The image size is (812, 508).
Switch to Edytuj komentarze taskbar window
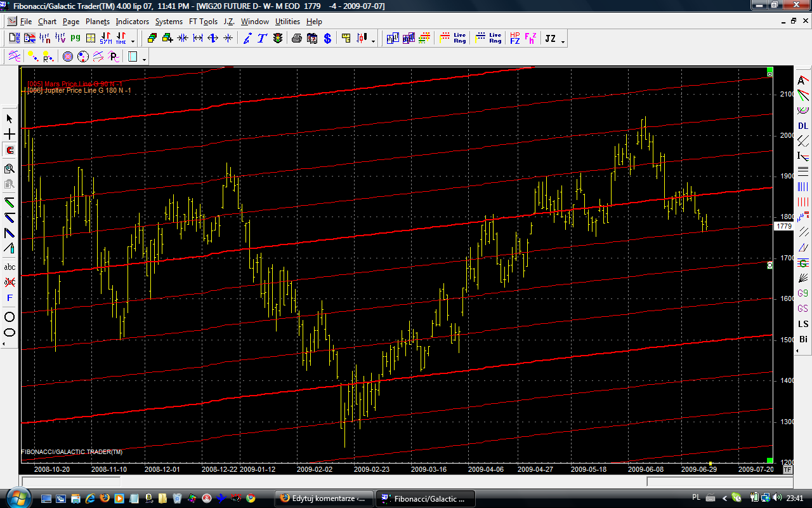[x=324, y=498]
